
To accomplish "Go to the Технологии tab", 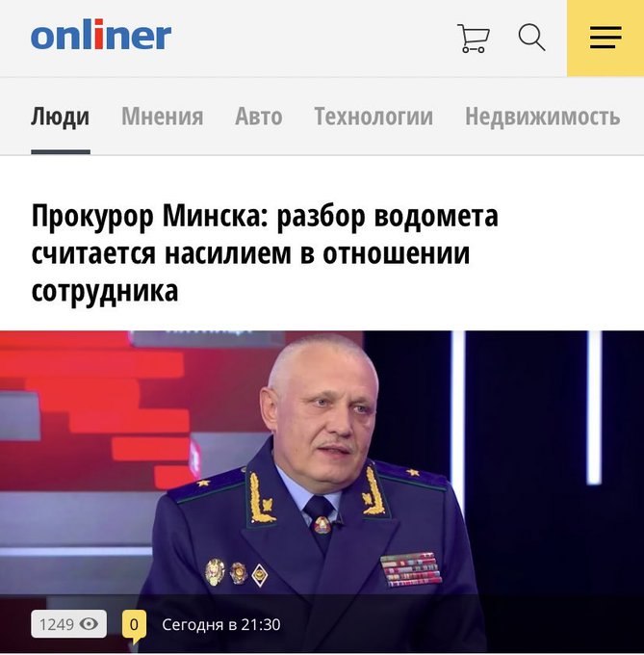I will pos(374,117).
